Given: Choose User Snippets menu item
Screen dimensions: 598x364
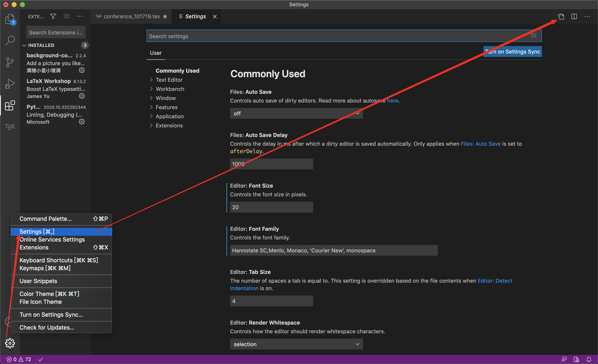Looking at the screenshot, I should (x=61, y=281).
